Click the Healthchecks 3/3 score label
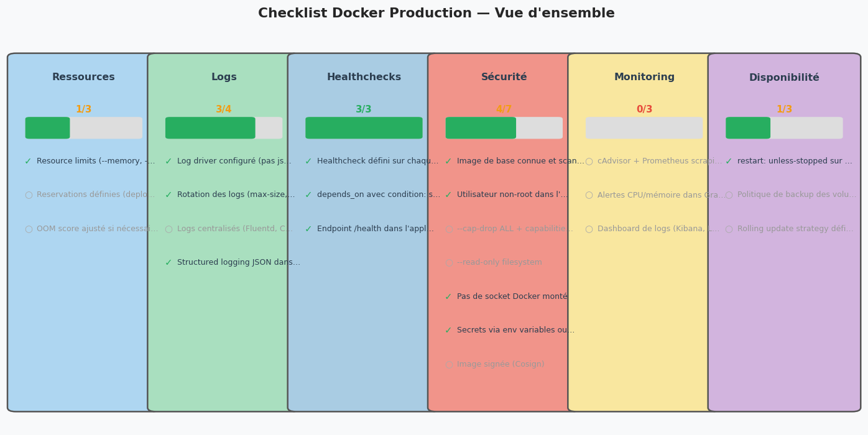This screenshot has width=868, height=435. coord(364,110)
